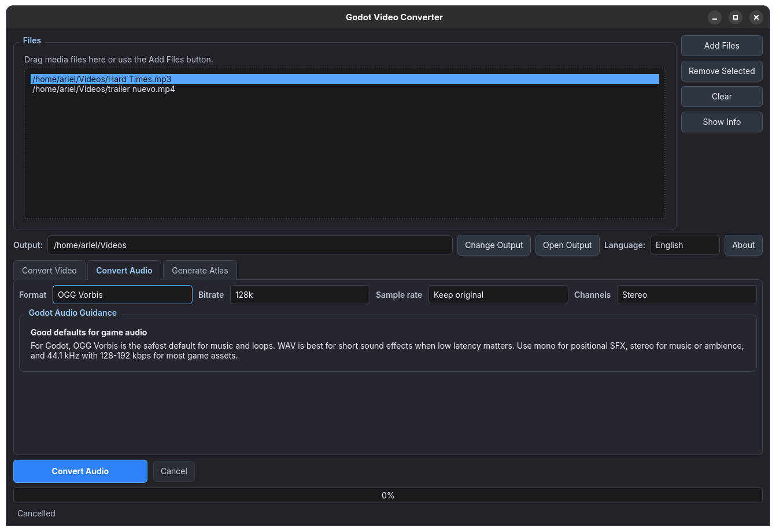Viewport: 776px width, 532px height.
Task: Click the drag media files hint text
Action: [119, 60]
